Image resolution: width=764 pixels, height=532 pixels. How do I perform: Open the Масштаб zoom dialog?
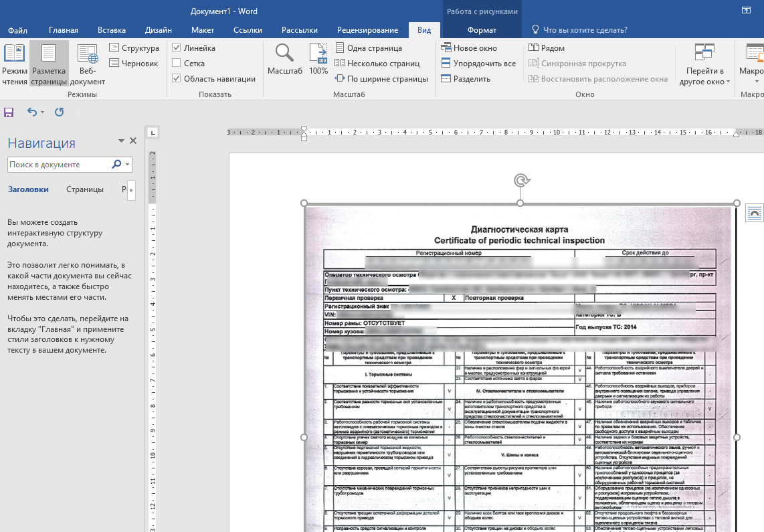[x=284, y=60]
